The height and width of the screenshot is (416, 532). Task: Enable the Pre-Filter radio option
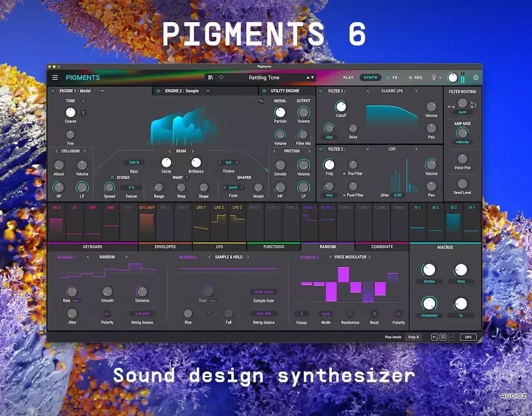click(x=344, y=173)
